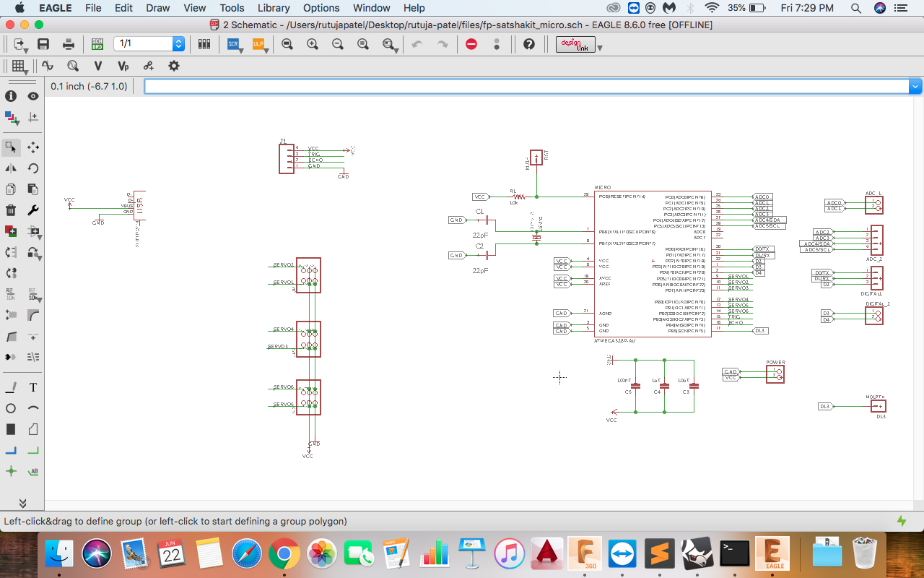
Task: Select the Polygon tool
Action: coord(33,429)
